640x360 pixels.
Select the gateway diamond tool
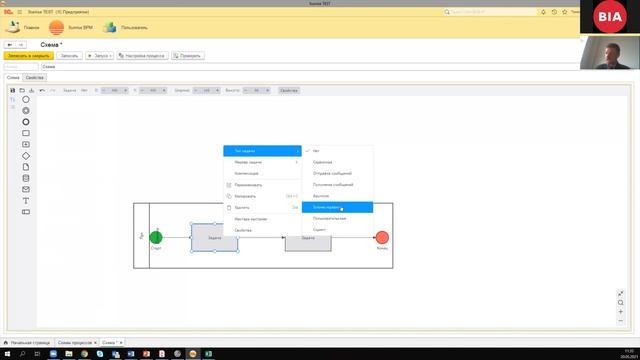(26, 156)
